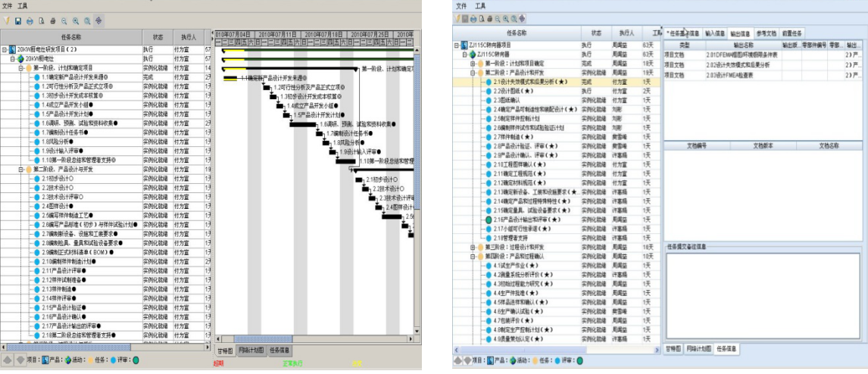Open the 文件 menu in the left window
868x374 pixels.
tap(8, 5)
